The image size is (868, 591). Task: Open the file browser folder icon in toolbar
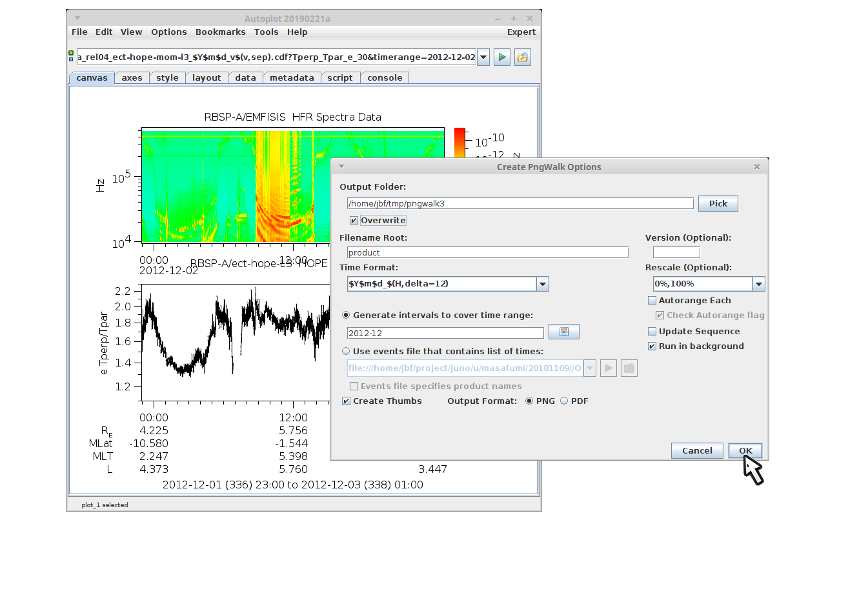(522, 57)
